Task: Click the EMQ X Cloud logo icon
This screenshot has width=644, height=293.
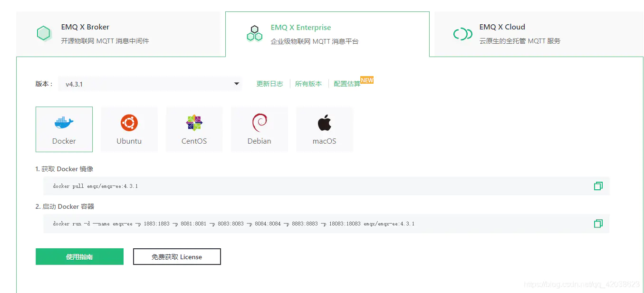Action: [x=462, y=34]
